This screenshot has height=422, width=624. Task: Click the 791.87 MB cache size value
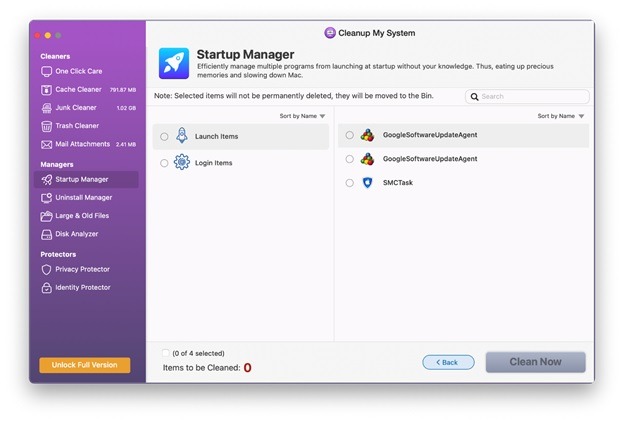pyautogui.click(x=123, y=90)
